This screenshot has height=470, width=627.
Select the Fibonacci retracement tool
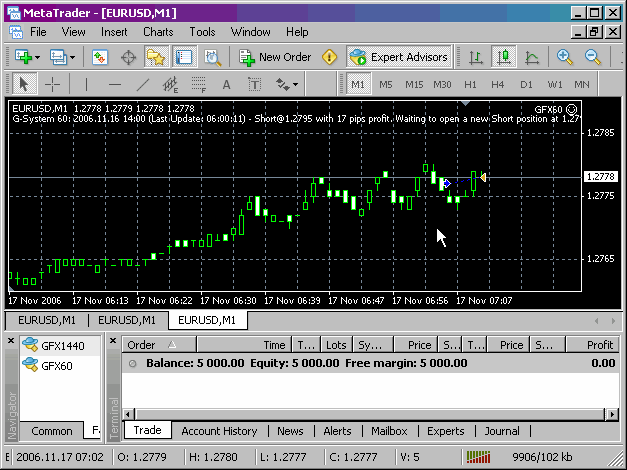[x=198, y=84]
